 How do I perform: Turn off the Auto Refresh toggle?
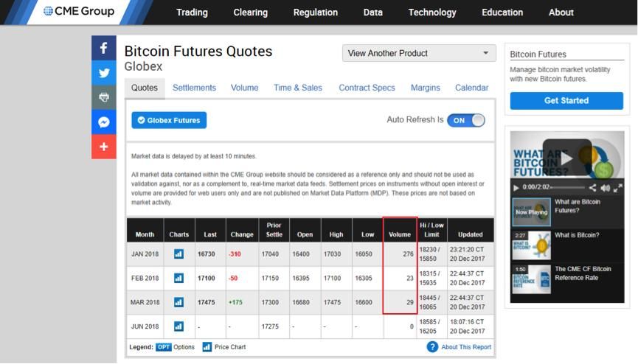pyautogui.click(x=465, y=120)
